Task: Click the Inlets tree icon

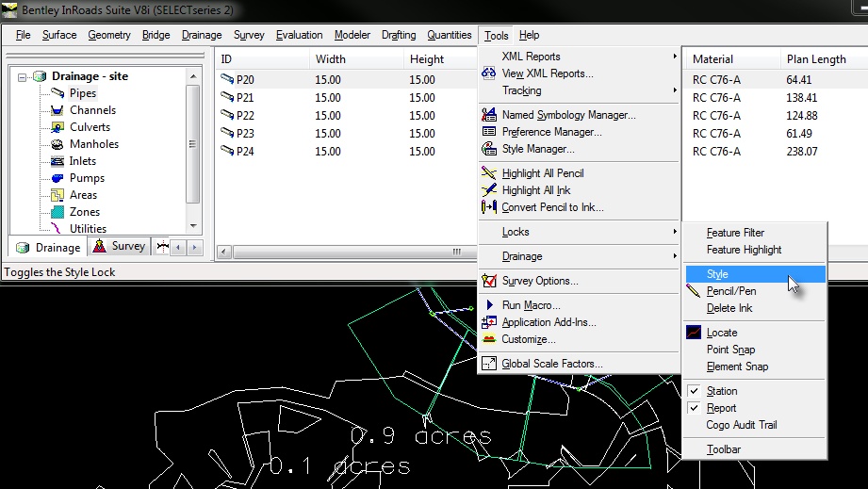Action: coord(57,161)
